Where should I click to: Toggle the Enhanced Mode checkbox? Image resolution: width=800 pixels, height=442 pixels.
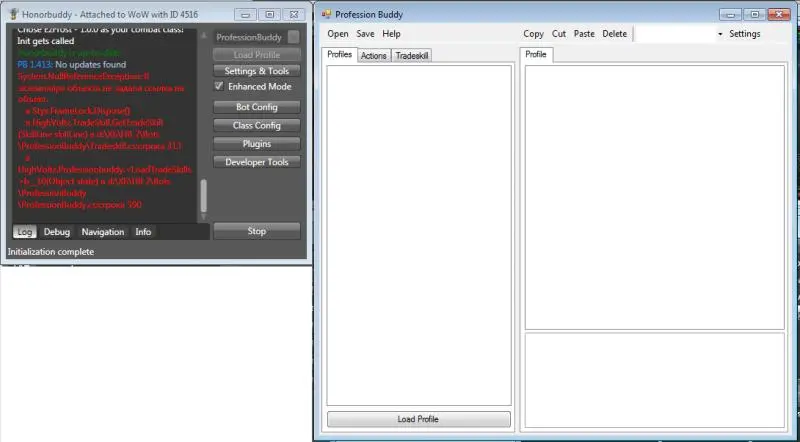pyautogui.click(x=219, y=86)
